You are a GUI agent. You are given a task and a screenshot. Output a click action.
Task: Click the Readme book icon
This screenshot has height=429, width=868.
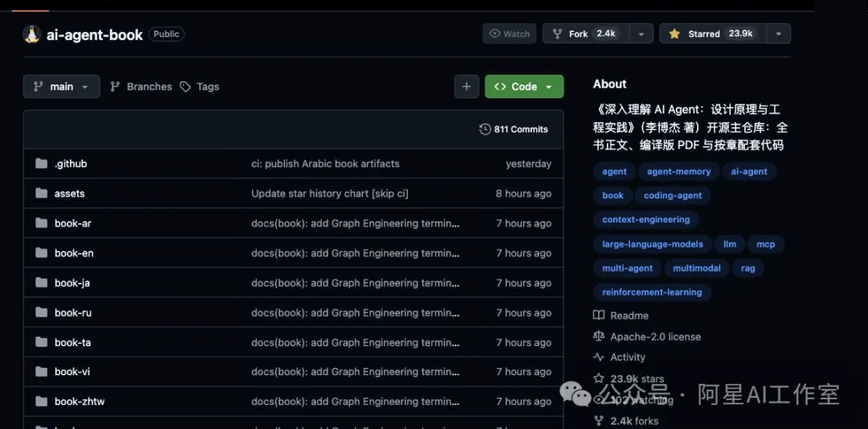pyautogui.click(x=599, y=315)
